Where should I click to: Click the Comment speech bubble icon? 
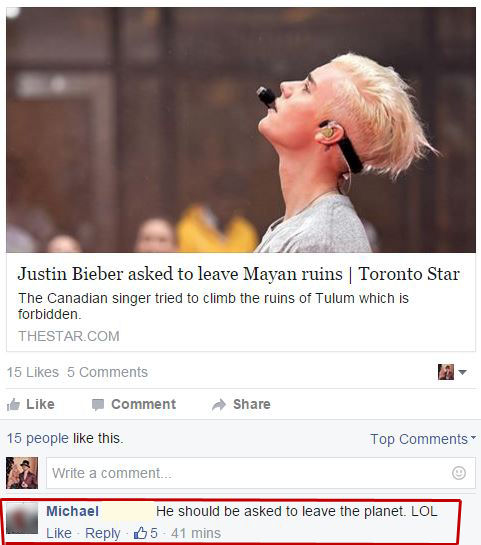point(98,405)
